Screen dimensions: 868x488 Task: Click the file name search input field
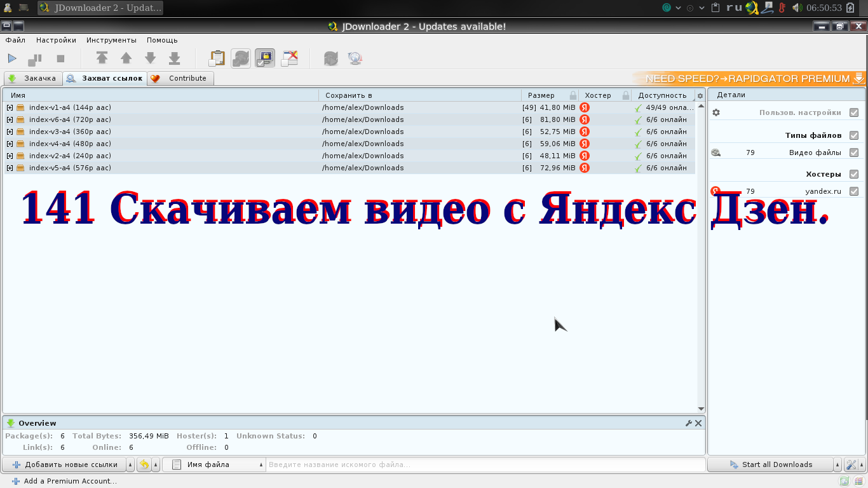point(485,464)
